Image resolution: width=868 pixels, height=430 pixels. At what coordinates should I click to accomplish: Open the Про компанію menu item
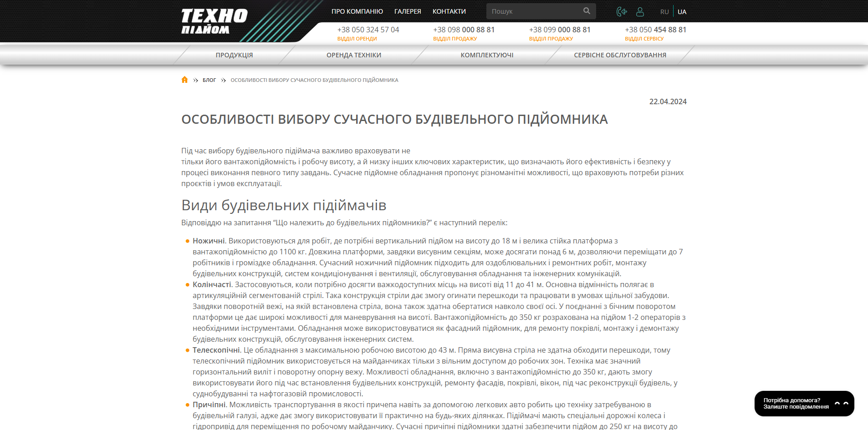pyautogui.click(x=357, y=11)
